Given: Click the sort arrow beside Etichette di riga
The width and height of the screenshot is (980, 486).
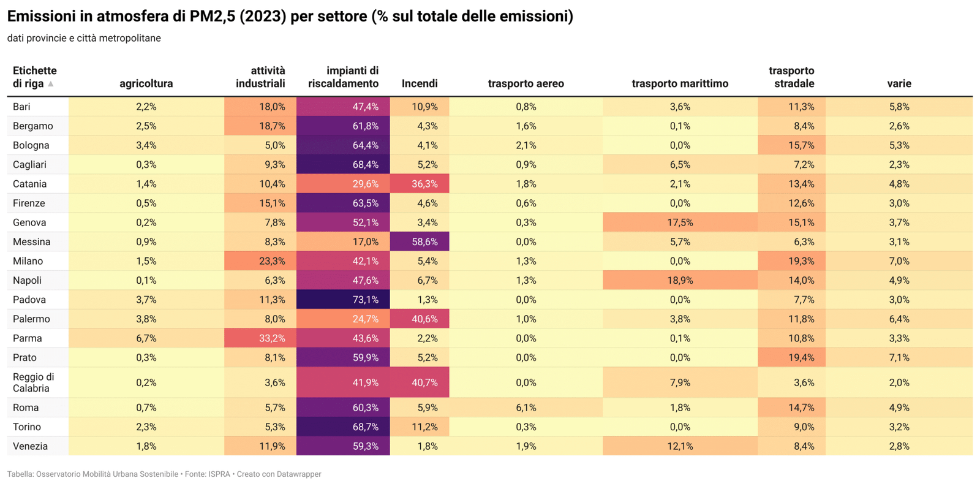Looking at the screenshot, I should (x=51, y=84).
